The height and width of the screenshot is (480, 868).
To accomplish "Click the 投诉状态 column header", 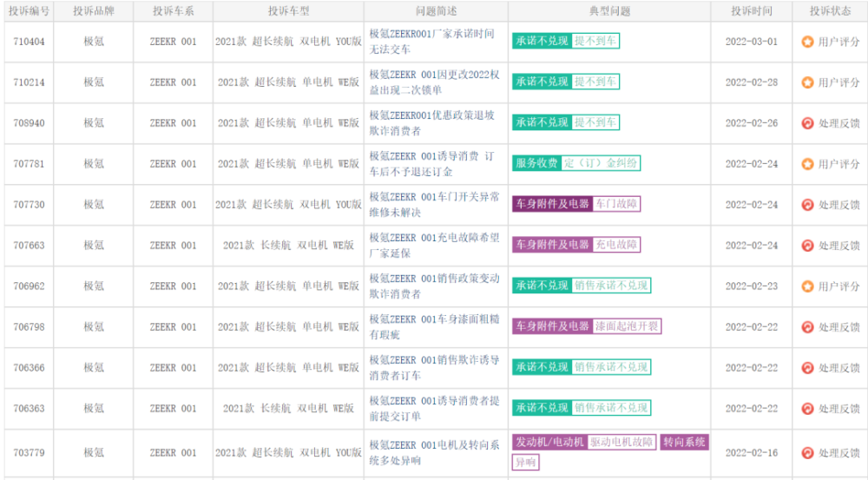I will pos(830,11).
